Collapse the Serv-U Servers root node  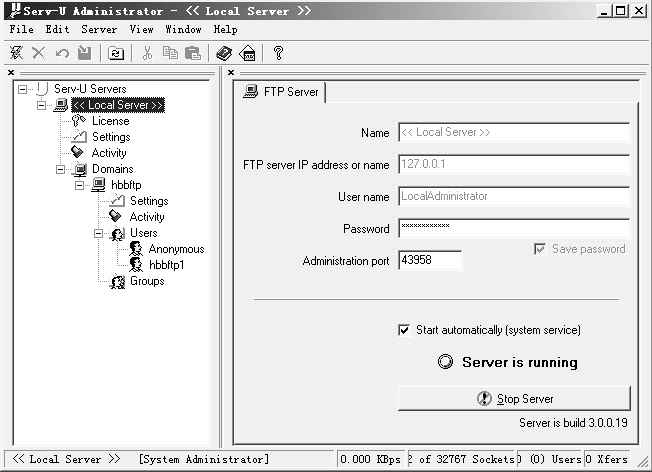pyautogui.click(x=23, y=89)
